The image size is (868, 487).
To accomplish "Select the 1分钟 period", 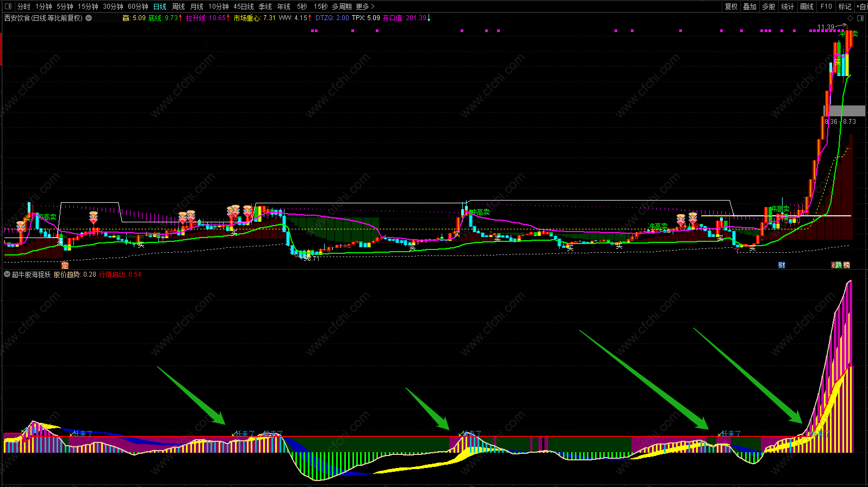I will tap(44, 7).
